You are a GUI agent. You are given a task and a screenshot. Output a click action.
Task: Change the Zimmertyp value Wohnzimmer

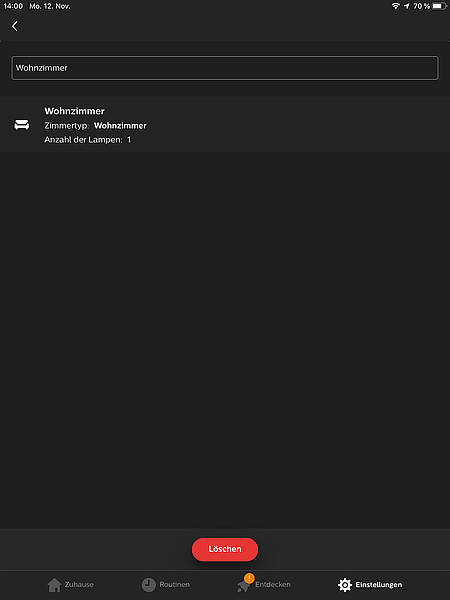[120, 126]
